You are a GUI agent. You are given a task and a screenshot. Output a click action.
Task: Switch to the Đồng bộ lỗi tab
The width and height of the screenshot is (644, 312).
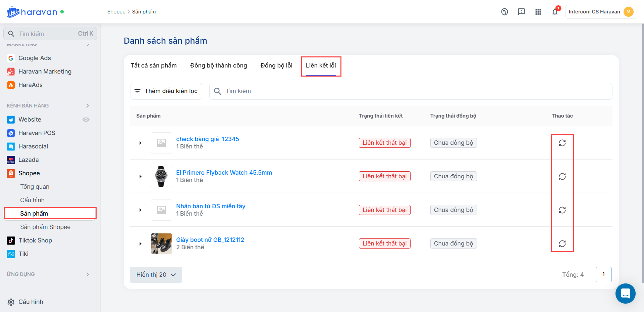pyautogui.click(x=276, y=65)
